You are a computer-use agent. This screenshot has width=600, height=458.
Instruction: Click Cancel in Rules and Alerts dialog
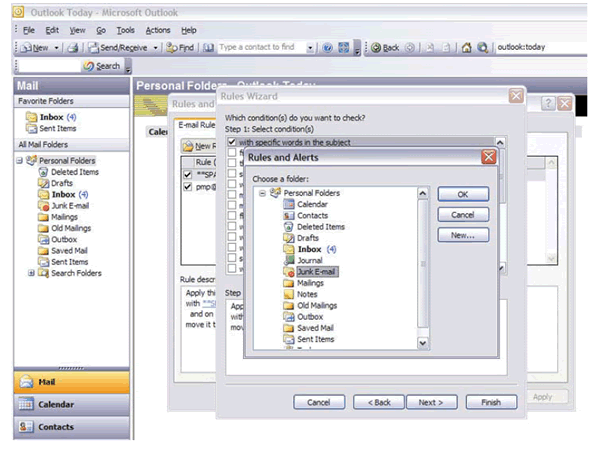click(x=463, y=215)
